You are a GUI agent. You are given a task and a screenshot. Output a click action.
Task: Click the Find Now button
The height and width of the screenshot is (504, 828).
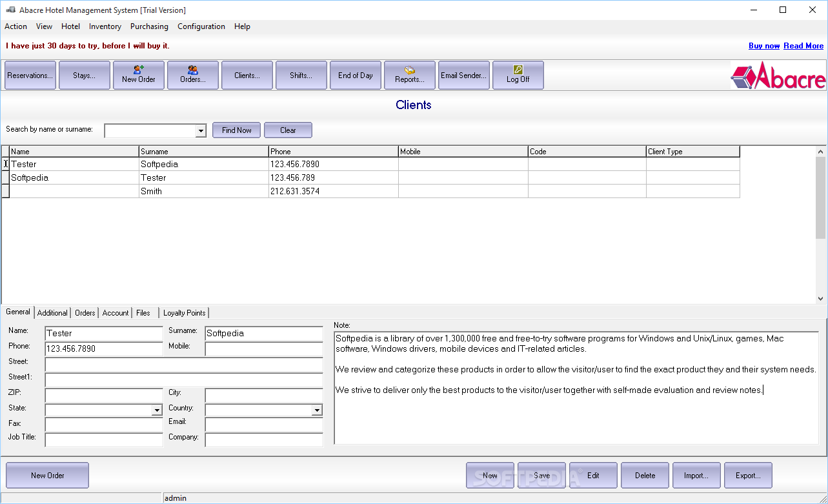(237, 130)
